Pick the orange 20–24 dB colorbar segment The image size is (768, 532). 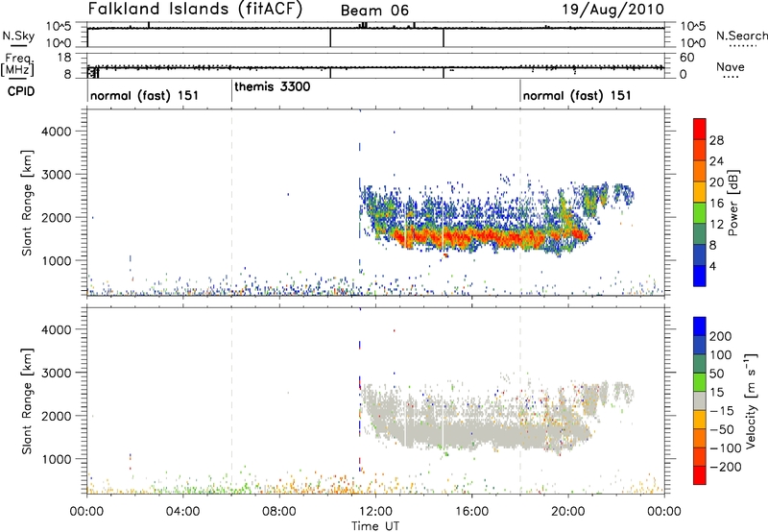(700, 171)
